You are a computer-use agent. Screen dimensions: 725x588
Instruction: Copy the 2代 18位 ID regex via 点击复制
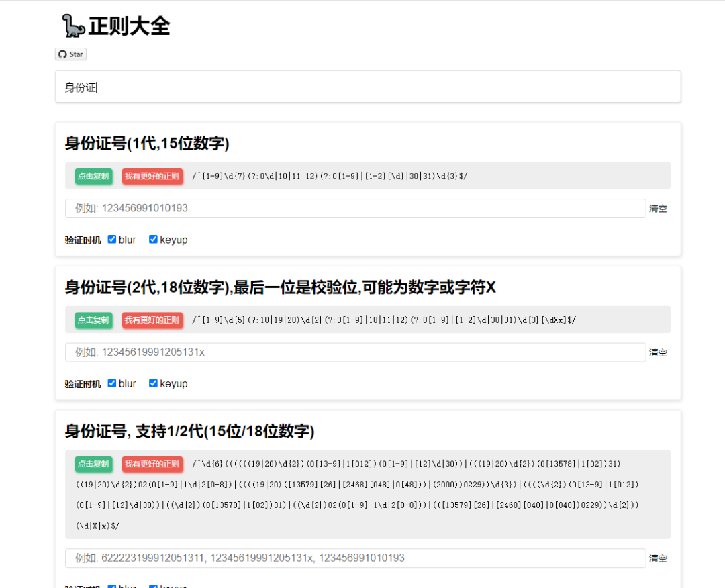click(x=93, y=320)
